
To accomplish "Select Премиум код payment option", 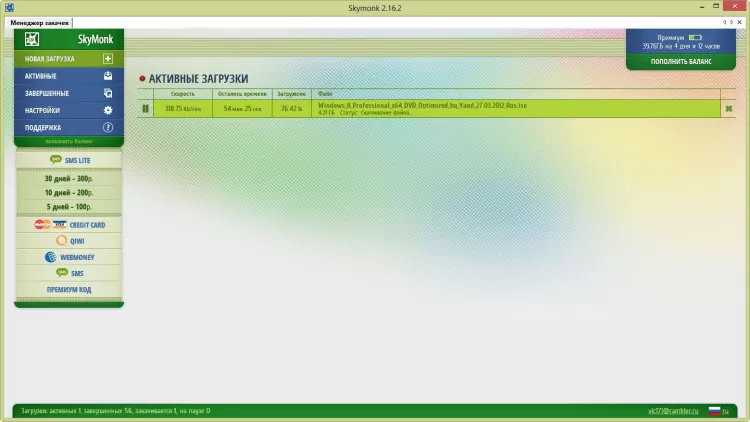I will (x=69, y=289).
